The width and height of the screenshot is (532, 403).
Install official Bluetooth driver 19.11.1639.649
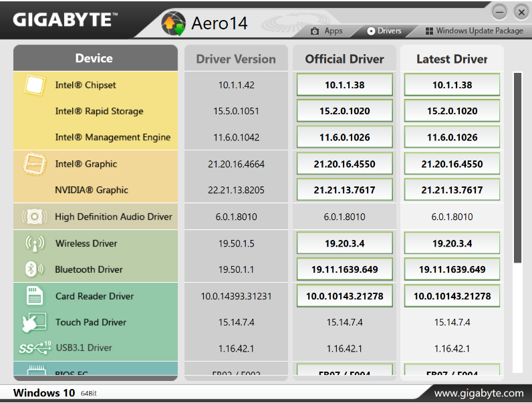344,269
